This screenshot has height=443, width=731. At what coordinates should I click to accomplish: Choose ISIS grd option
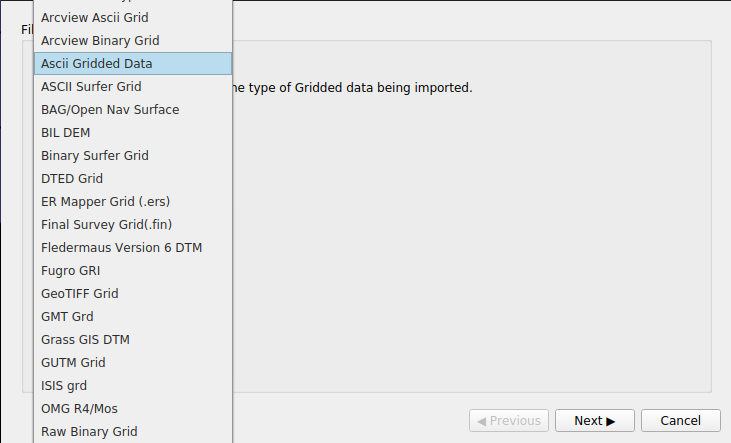click(x=64, y=385)
